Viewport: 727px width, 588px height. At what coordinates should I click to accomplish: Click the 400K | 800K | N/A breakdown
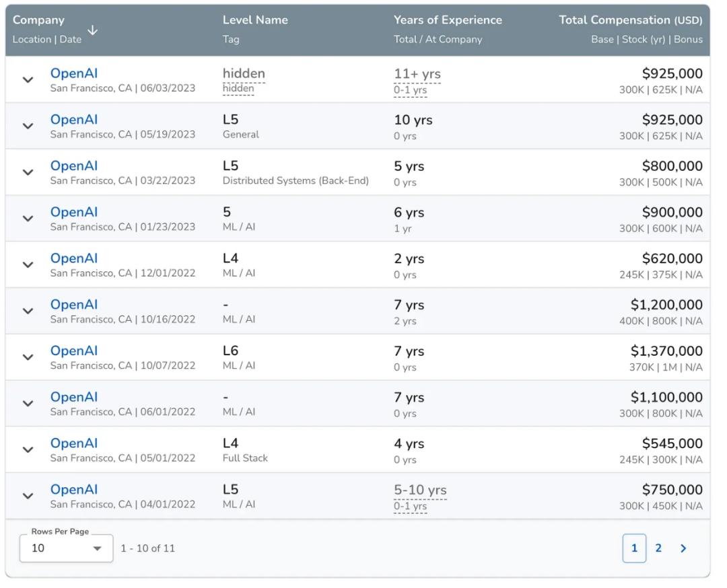pos(661,321)
